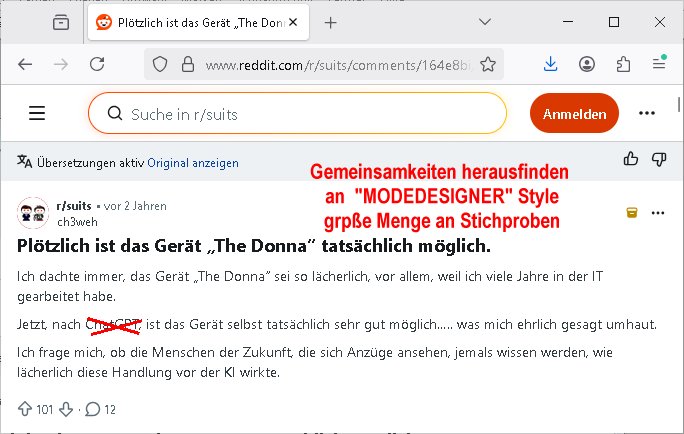The height and width of the screenshot is (434, 684).
Task: Rate translation with thumbs up
Action: [630, 158]
